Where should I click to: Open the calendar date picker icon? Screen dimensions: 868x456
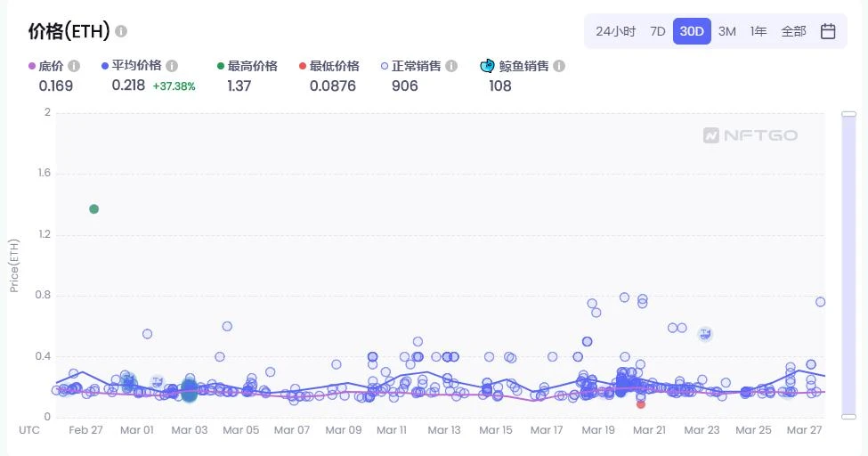click(828, 31)
